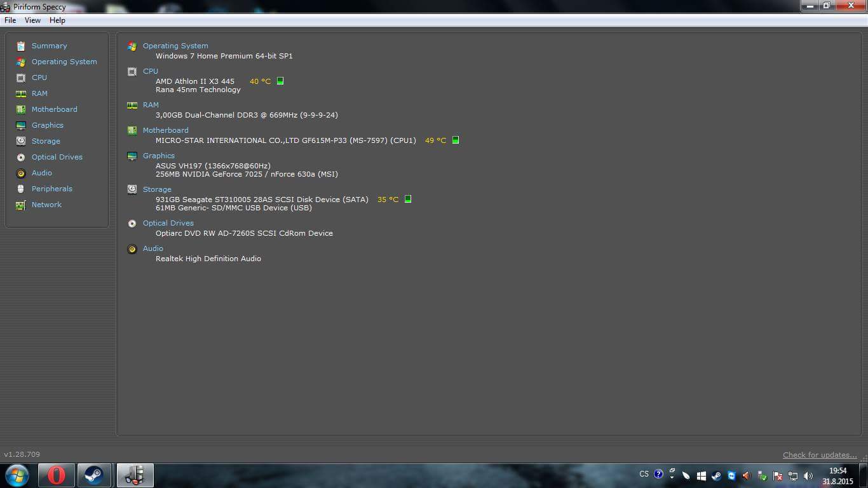This screenshot has height=488, width=868.
Task: Open the Optical Drives heading link in summary
Action: point(168,223)
